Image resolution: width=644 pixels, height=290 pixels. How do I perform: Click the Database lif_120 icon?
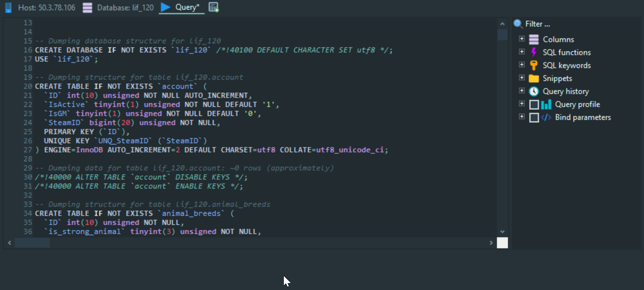[88, 7]
